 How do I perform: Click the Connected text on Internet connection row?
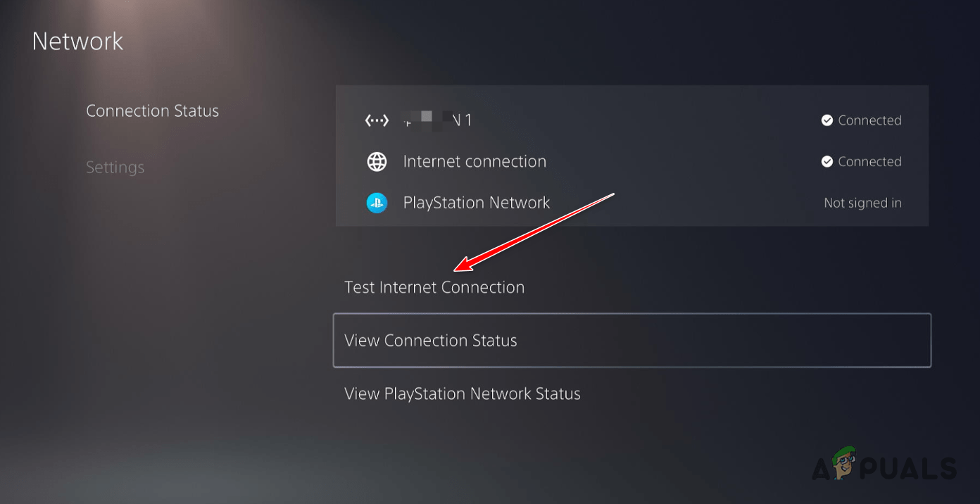pos(869,161)
